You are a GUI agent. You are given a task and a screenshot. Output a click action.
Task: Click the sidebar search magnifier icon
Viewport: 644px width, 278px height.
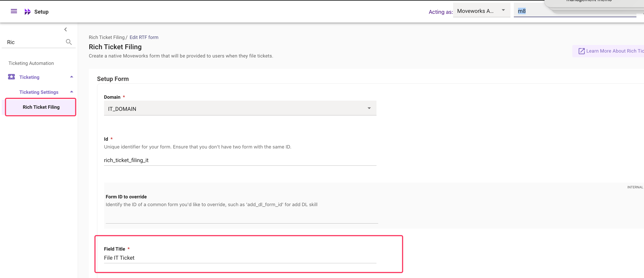(x=69, y=42)
